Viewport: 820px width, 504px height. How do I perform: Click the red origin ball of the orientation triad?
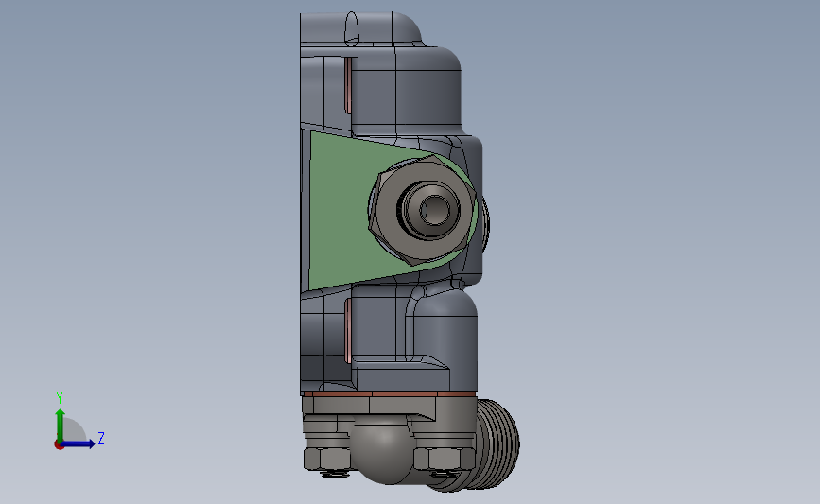(x=59, y=445)
